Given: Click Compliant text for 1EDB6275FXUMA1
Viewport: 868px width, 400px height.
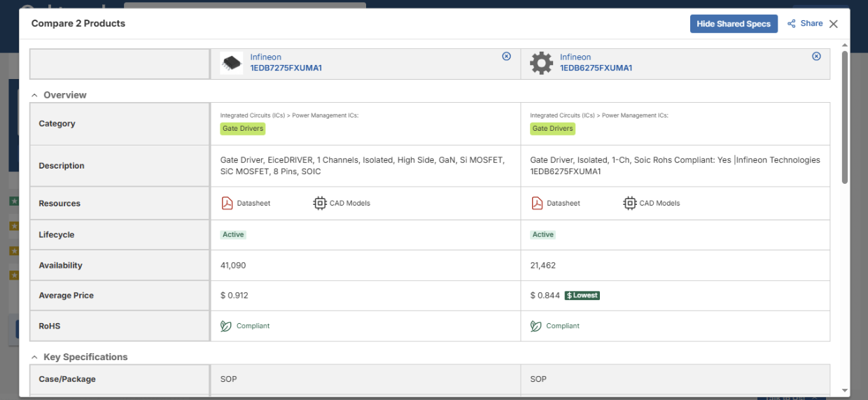Looking at the screenshot, I should coord(563,326).
